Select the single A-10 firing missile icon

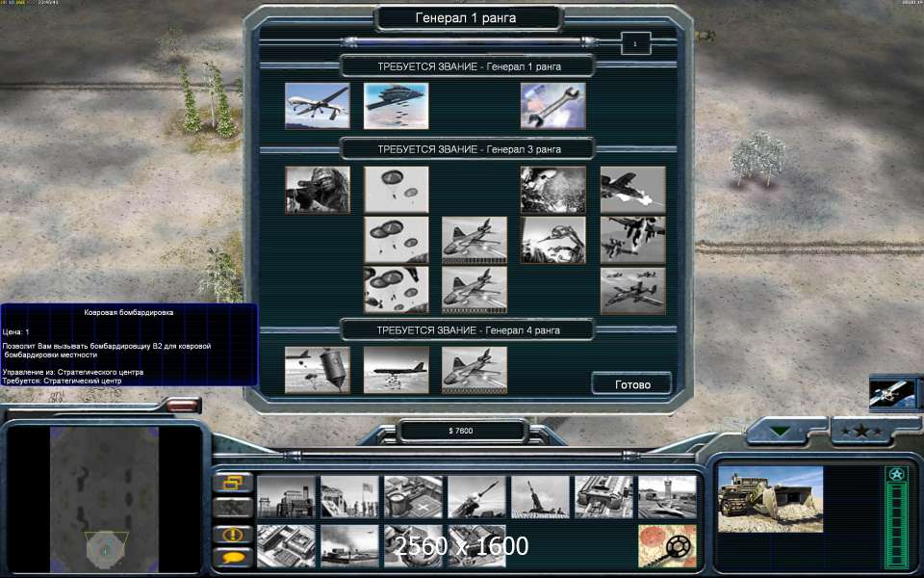pos(633,190)
